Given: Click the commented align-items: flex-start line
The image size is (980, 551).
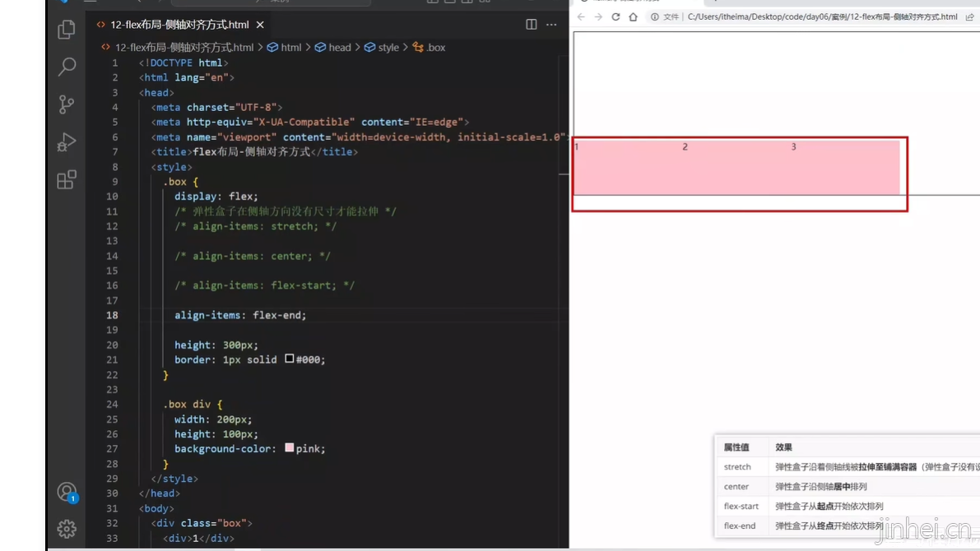Looking at the screenshot, I should click(x=264, y=285).
